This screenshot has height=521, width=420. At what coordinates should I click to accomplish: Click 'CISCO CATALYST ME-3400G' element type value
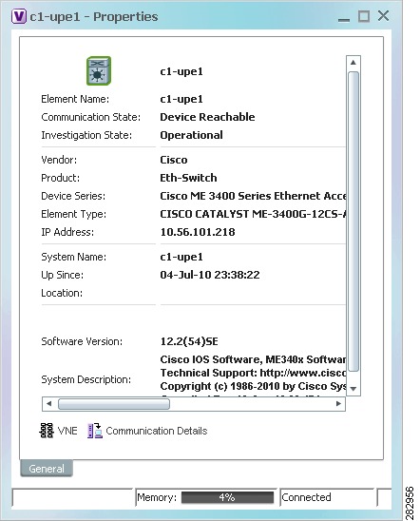(253, 214)
